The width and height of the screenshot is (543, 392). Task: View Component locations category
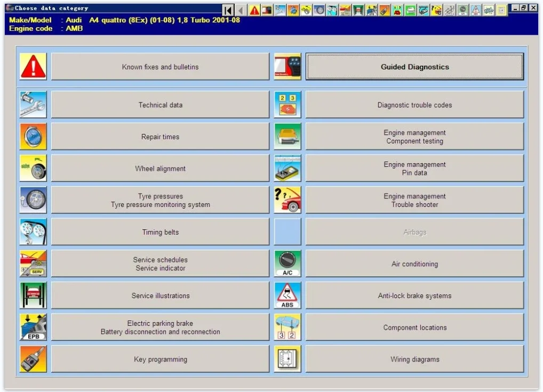tap(414, 327)
